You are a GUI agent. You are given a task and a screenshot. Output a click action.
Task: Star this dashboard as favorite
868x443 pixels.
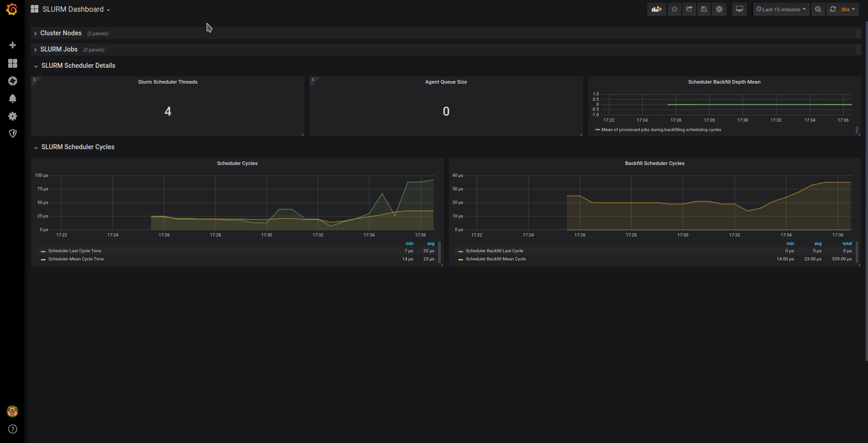point(674,9)
